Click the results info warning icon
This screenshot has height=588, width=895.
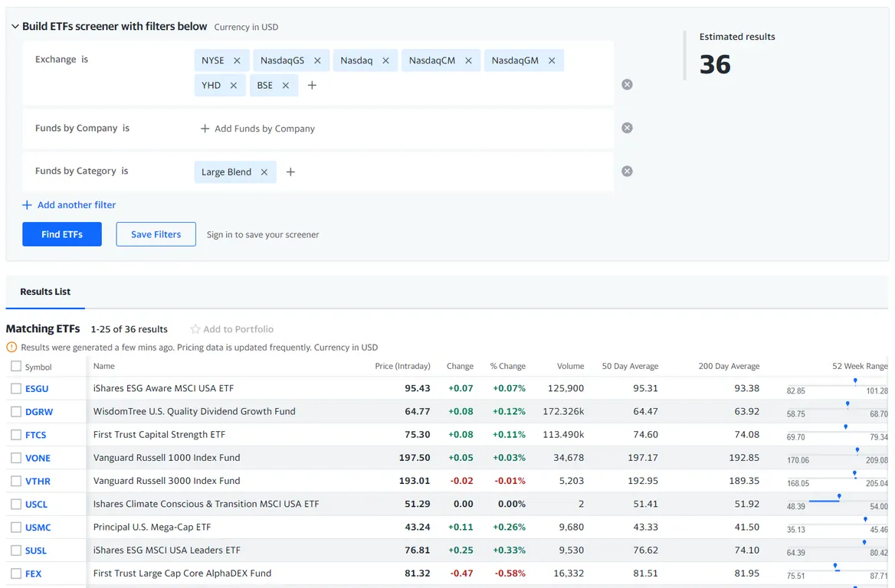[11, 347]
